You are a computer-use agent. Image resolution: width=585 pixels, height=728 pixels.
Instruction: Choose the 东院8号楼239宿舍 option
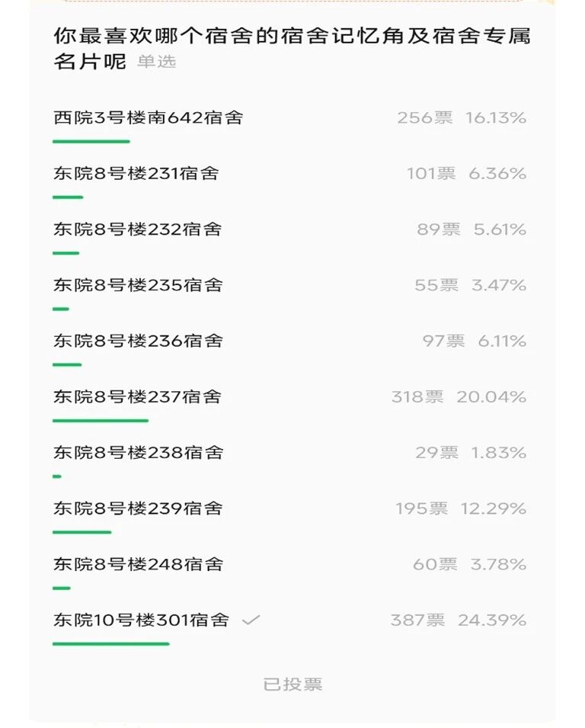(138, 508)
